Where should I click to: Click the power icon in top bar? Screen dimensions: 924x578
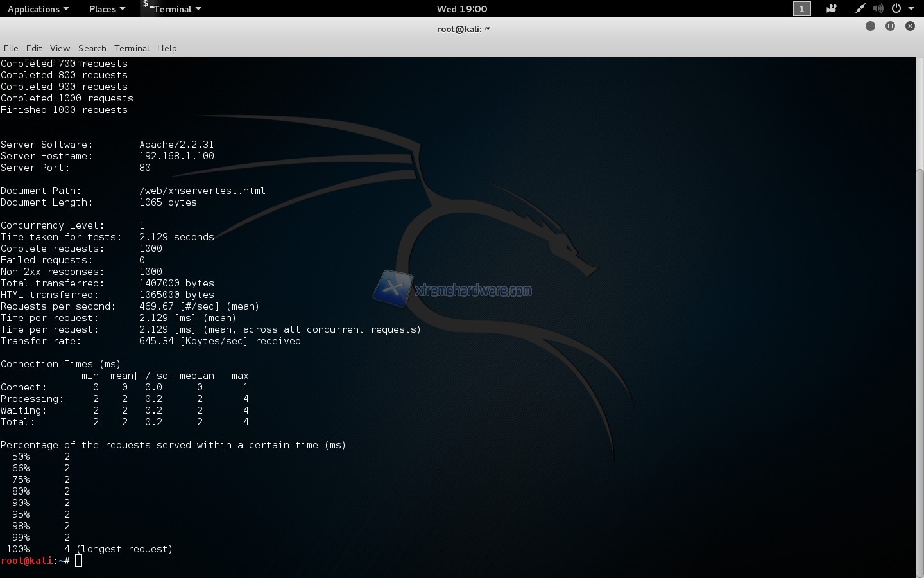click(x=896, y=9)
